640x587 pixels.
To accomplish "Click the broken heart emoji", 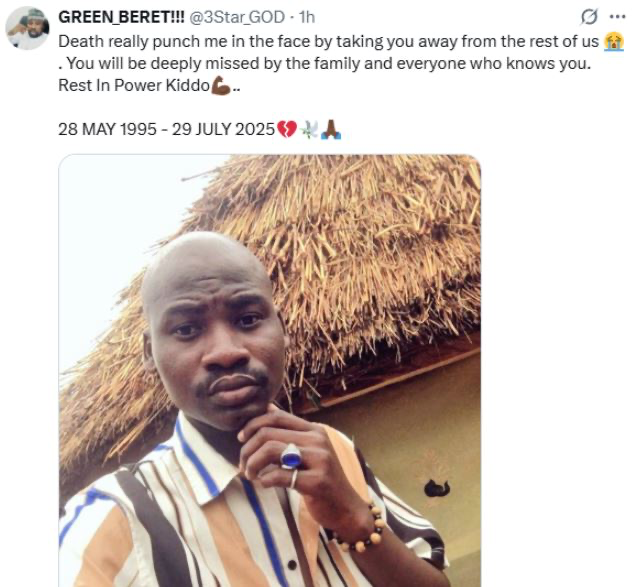I will [287, 131].
